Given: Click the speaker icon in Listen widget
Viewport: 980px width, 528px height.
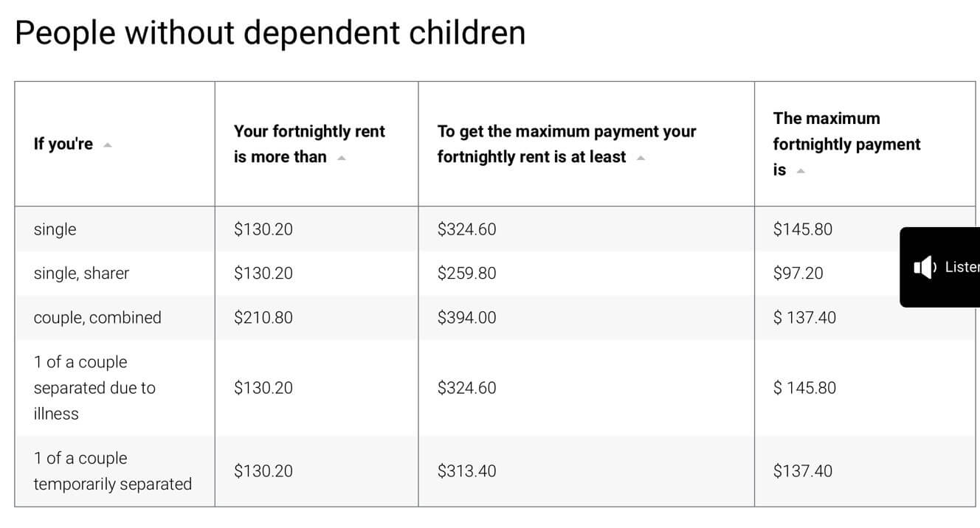Looking at the screenshot, I should 924,267.
